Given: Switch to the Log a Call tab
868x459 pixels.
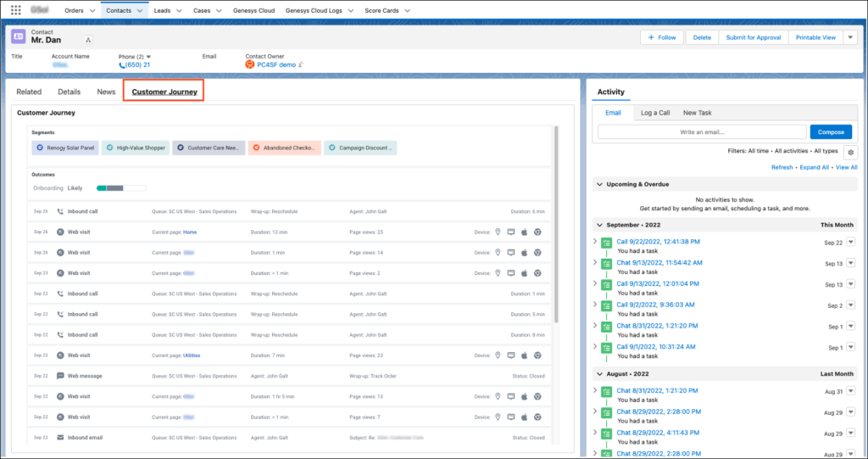Looking at the screenshot, I should [654, 112].
